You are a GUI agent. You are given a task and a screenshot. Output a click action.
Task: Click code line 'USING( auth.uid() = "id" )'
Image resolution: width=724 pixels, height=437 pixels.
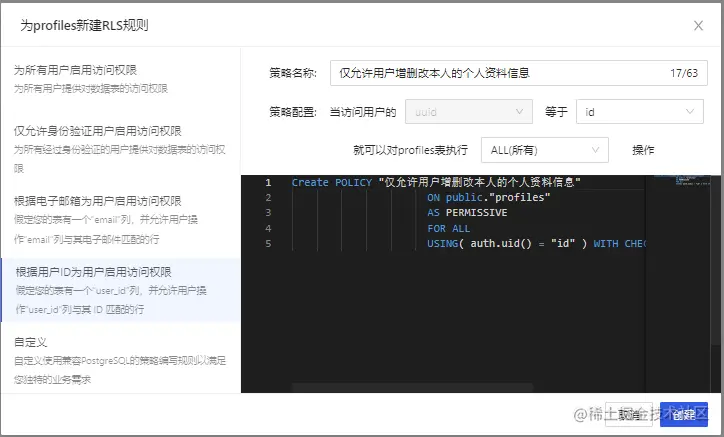(x=507, y=243)
